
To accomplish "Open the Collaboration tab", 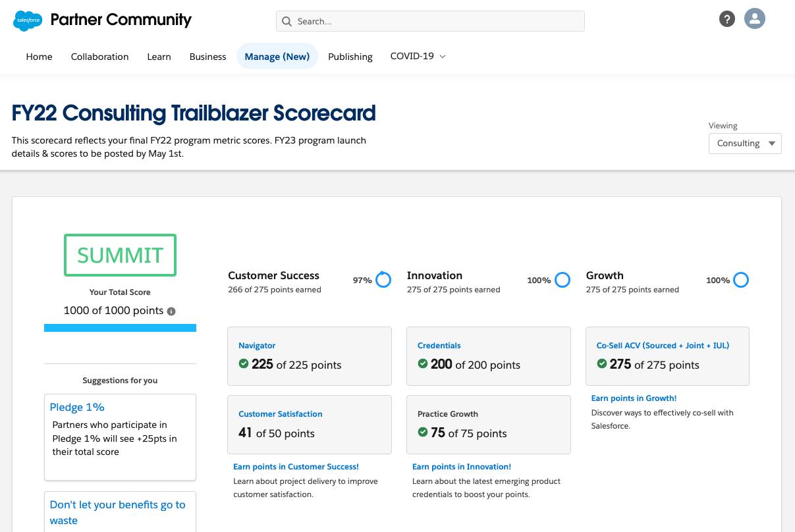I will click(99, 57).
